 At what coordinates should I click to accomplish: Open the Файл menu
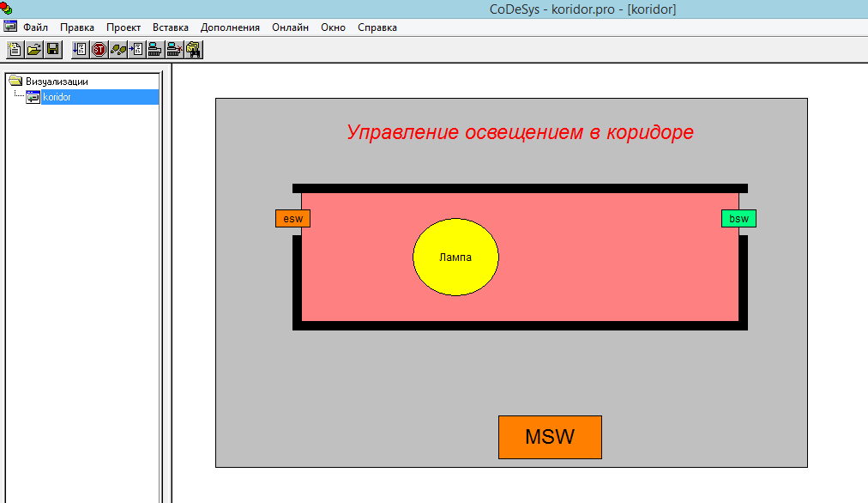point(35,27)
